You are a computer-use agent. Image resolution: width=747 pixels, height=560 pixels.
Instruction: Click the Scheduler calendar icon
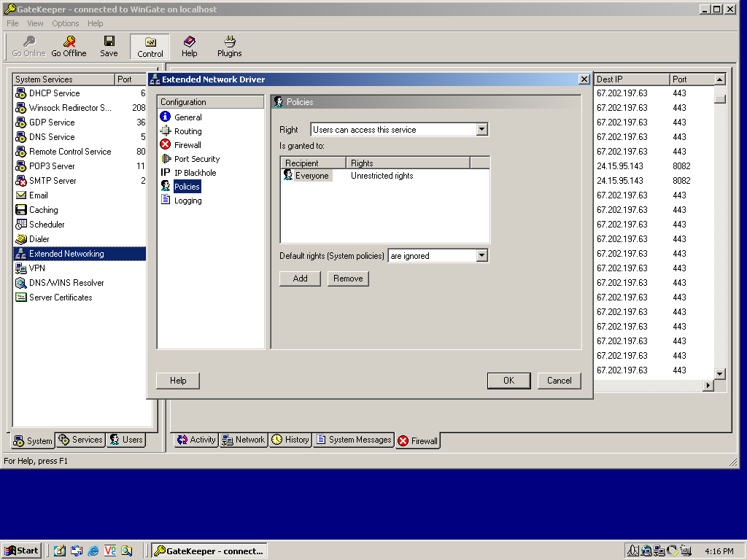click(x=20, y=225)
